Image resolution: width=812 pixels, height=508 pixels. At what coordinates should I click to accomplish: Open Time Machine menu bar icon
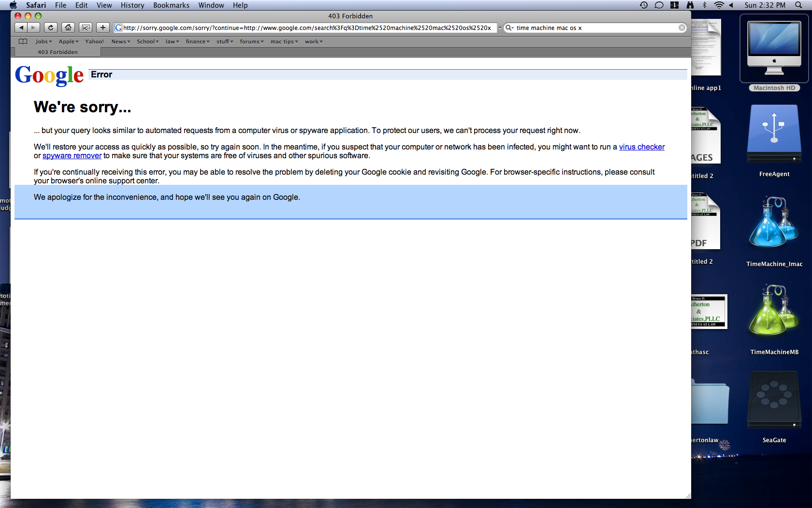tap(644, 5)
